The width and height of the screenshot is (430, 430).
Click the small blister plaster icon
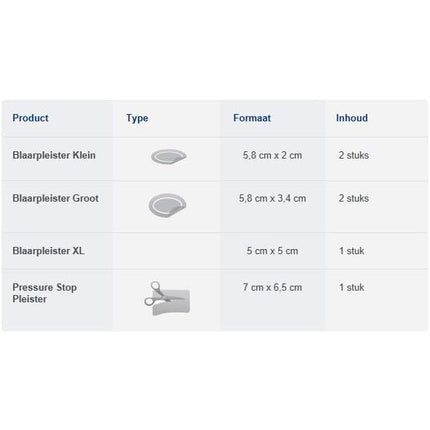coord(168,156)
